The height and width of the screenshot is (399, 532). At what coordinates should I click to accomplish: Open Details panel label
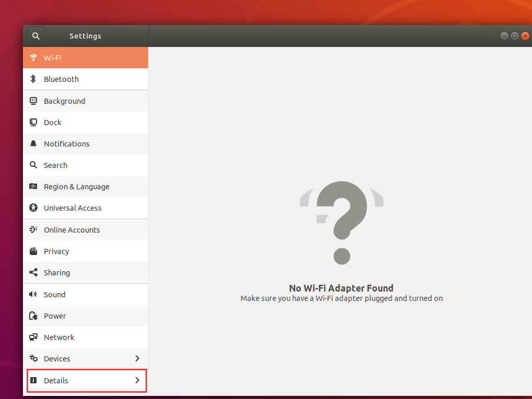click(56, 381)
